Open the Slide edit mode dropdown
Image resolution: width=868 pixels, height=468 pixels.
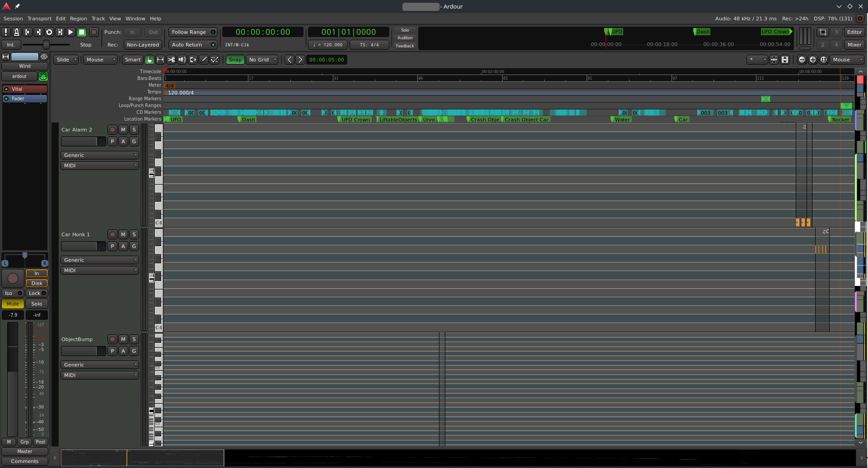coord(66,60)
